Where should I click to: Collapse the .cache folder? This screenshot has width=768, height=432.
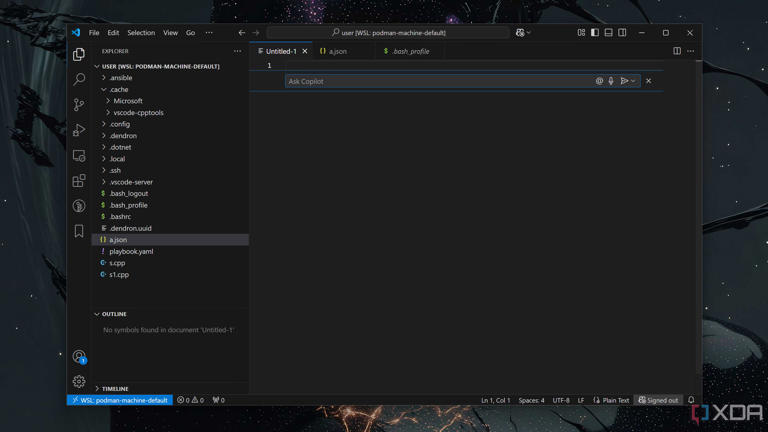(118, 89)
